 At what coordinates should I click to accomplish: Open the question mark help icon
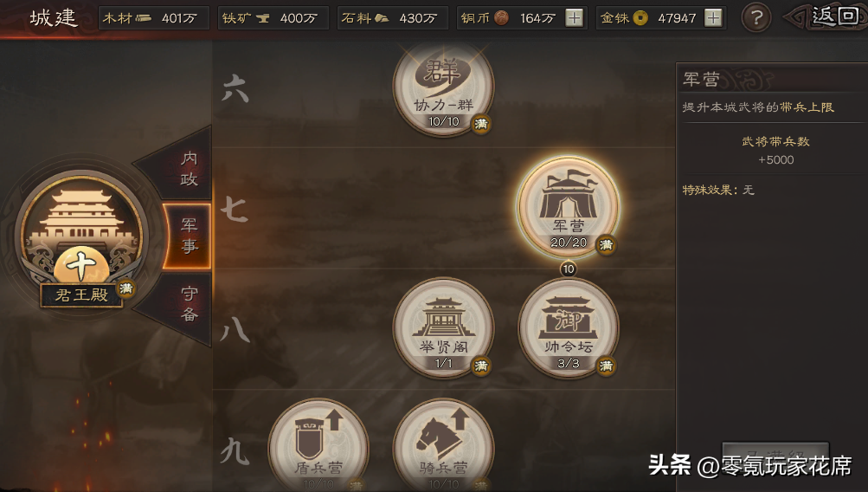[755, 17]
